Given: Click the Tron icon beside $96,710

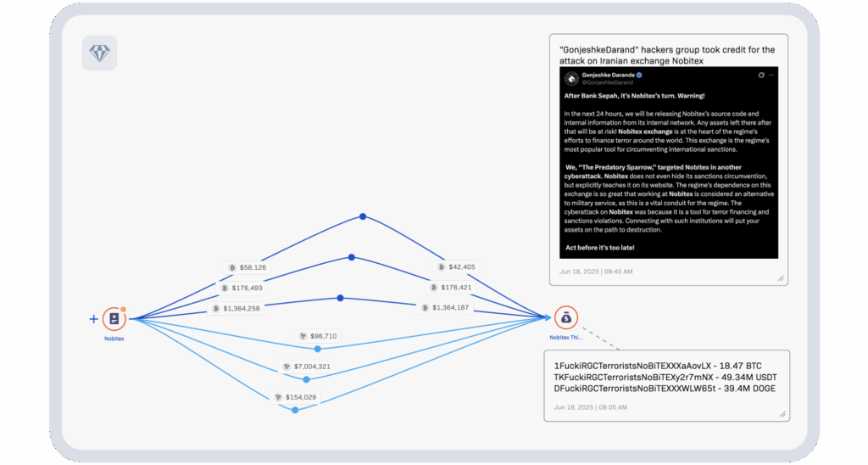Looking at the screenshot, I should point(303,336).
